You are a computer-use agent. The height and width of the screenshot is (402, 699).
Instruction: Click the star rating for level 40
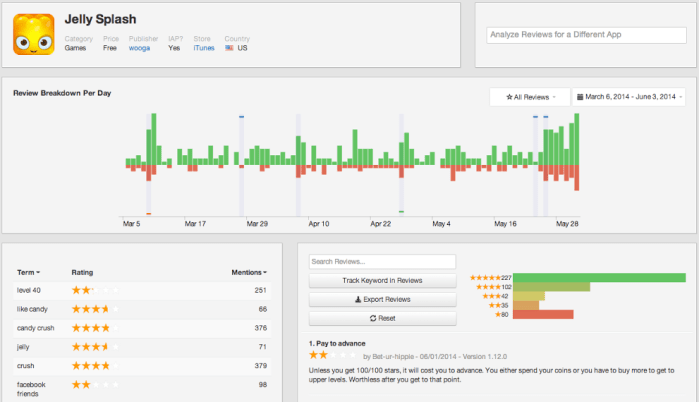pyautogui.click(x=95, y=291)
